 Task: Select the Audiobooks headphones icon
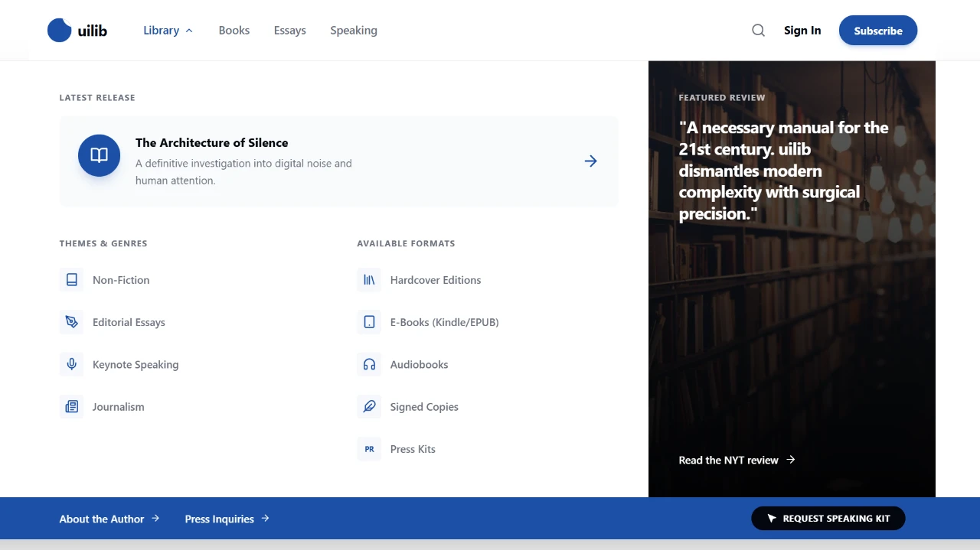coord(369,364)
